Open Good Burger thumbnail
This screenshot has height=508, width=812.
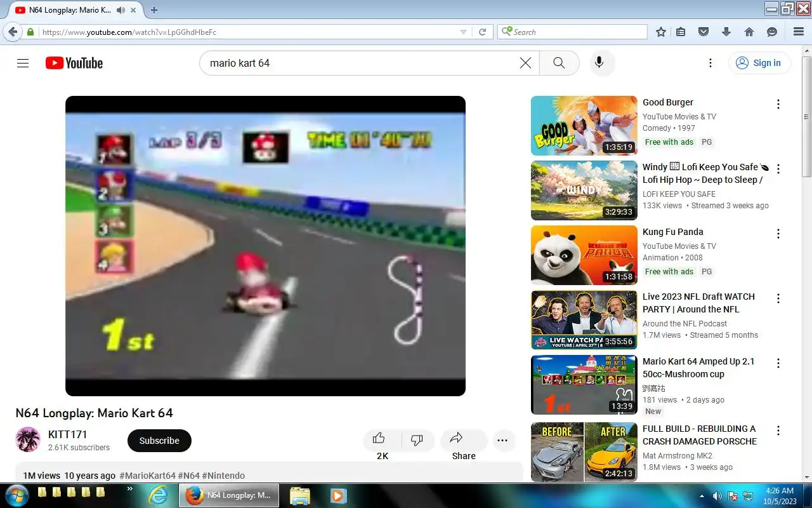pyautogui.click(x=584, y=126)
